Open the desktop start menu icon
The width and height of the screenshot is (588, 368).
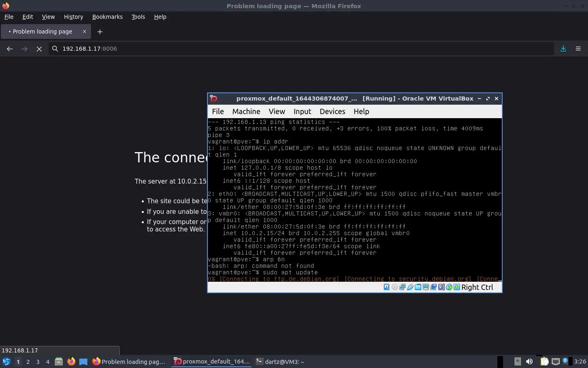[7, 361]
